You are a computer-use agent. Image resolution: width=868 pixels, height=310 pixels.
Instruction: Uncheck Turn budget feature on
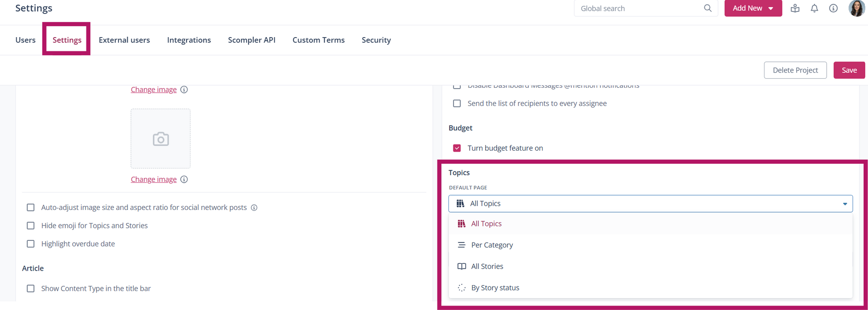[x=457, y=148]
